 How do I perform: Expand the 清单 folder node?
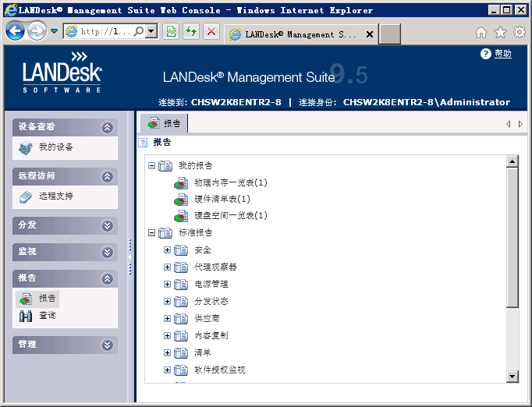[167, 352]
